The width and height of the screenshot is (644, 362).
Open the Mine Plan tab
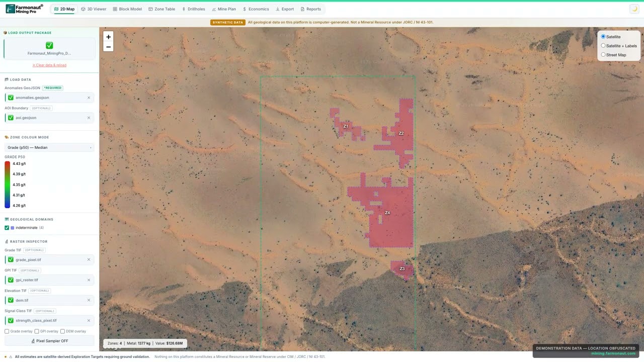pyautogui.click(x=224, y=9)
